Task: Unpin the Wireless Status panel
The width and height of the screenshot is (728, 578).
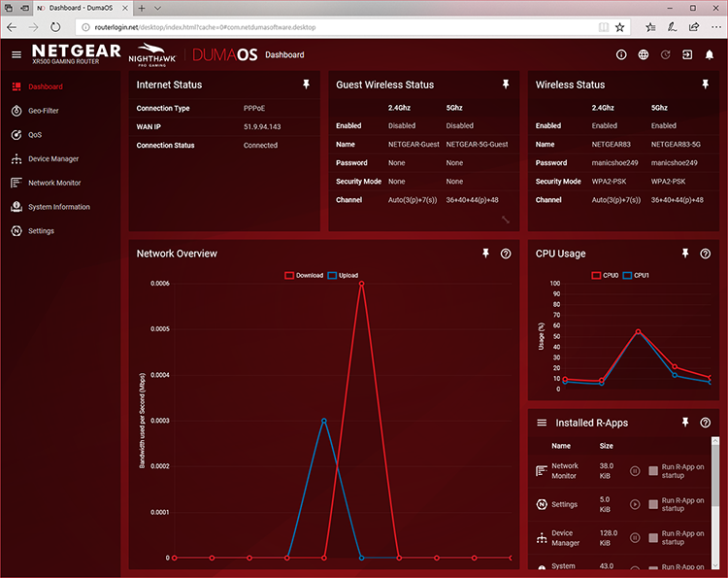Action: (706, 85)
